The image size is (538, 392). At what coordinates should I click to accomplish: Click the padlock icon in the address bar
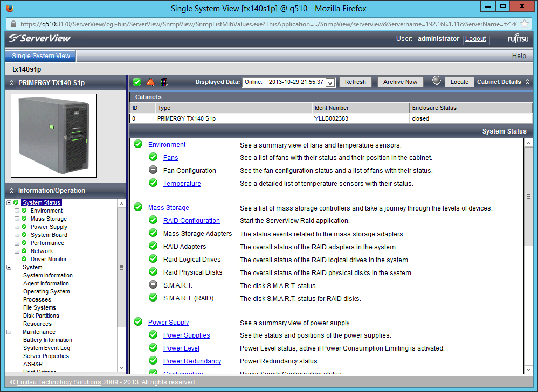coord(13,24)
